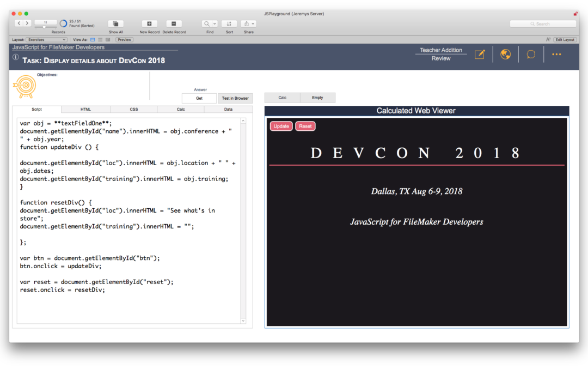Click the record navigation slider
The height and width of the screenshot is (368, 588).
(x=45, y=27)
